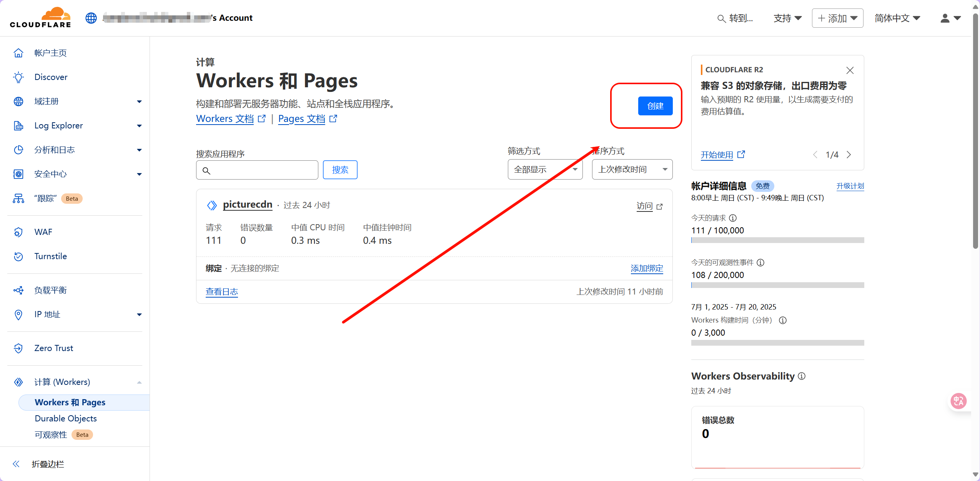Open the 筛选方式 全部显示 dropdown

coord(545,170)
